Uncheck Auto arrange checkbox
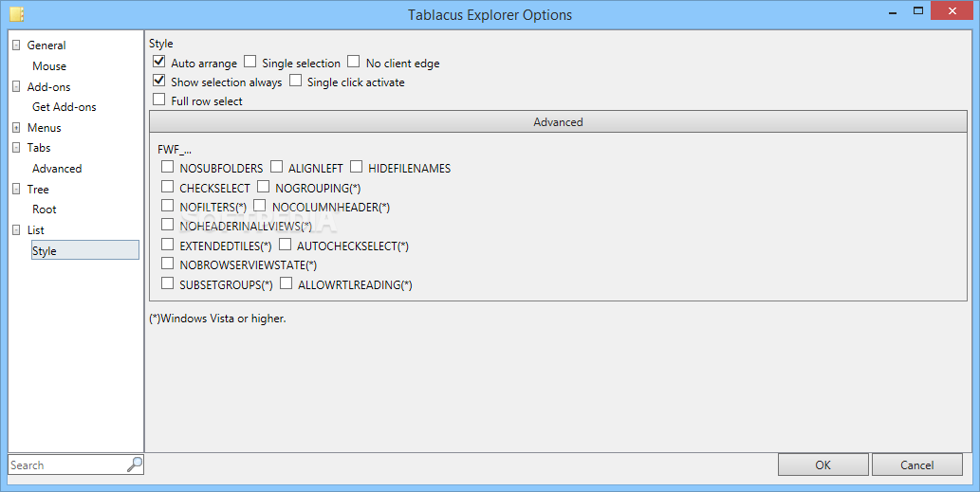Viewport: 980px width, 492px height. [159, 62]
